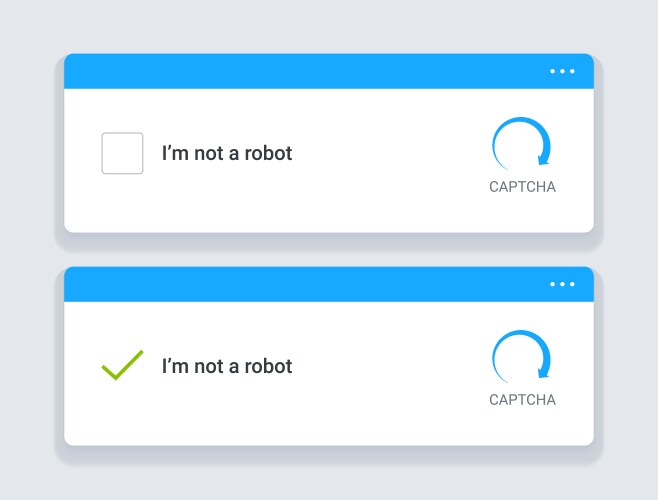The height and width of the screenshot is (500, 658).
Task: Click the rightmost white dot in lower header
Action: tap(572, 284)
